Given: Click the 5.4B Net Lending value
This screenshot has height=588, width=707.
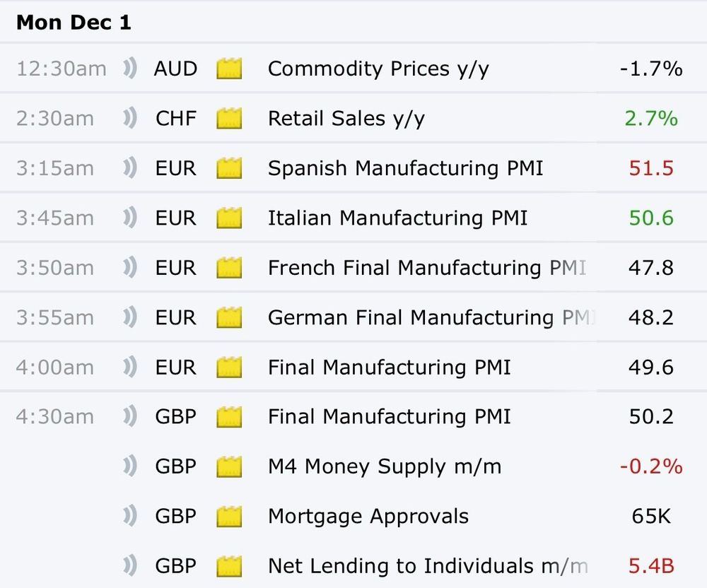Looking at the screenshot, I should (x=650, y=566).
